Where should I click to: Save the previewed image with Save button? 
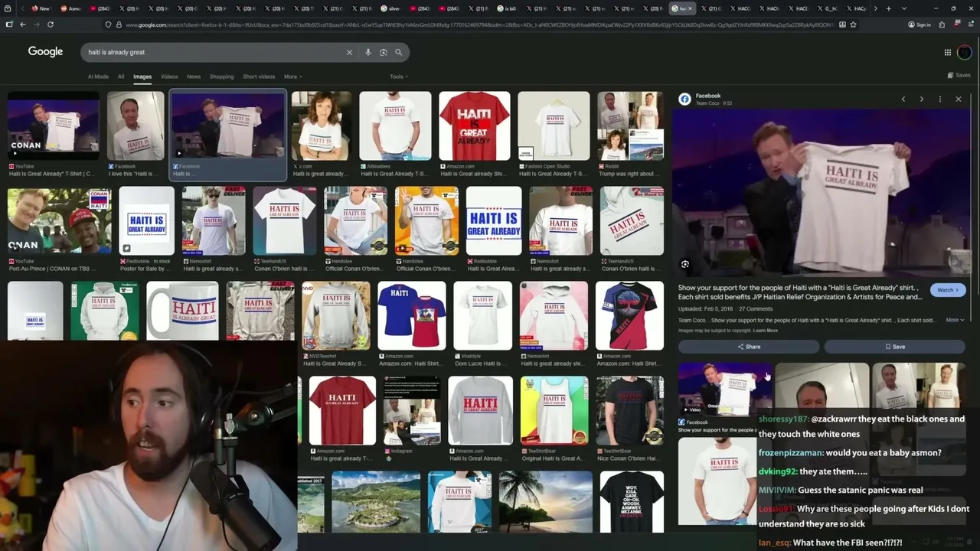pos(895,347)
